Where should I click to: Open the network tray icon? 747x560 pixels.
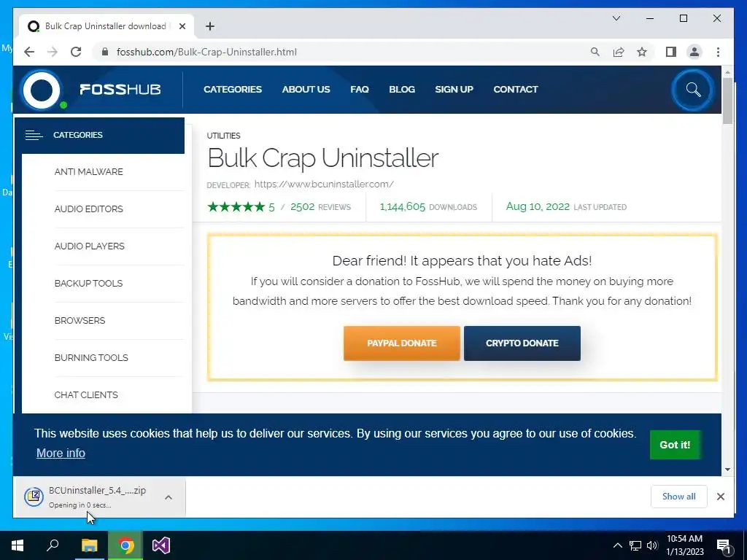(635, 545)
